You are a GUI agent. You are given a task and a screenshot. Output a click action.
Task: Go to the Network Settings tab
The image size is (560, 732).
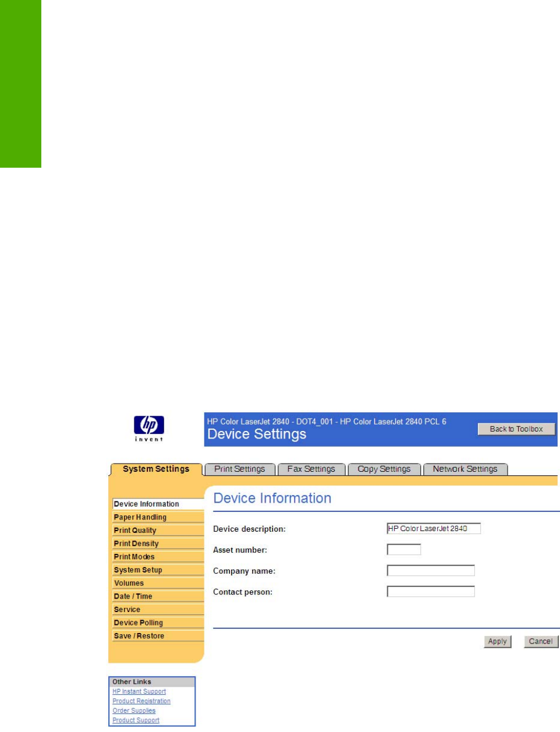465,469
